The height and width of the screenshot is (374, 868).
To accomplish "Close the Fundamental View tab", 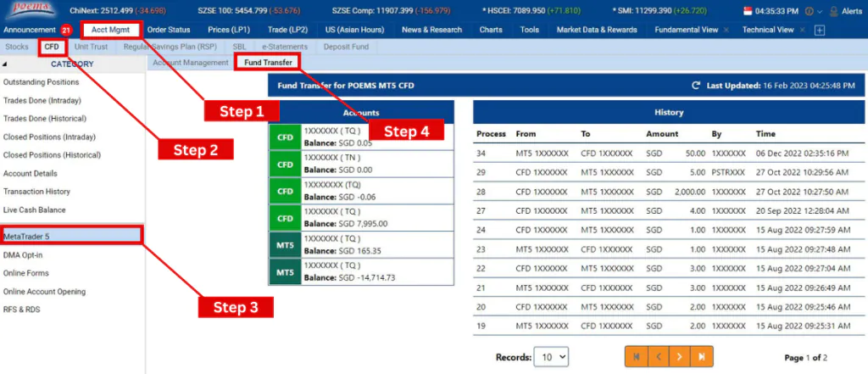I will (726, 30).
